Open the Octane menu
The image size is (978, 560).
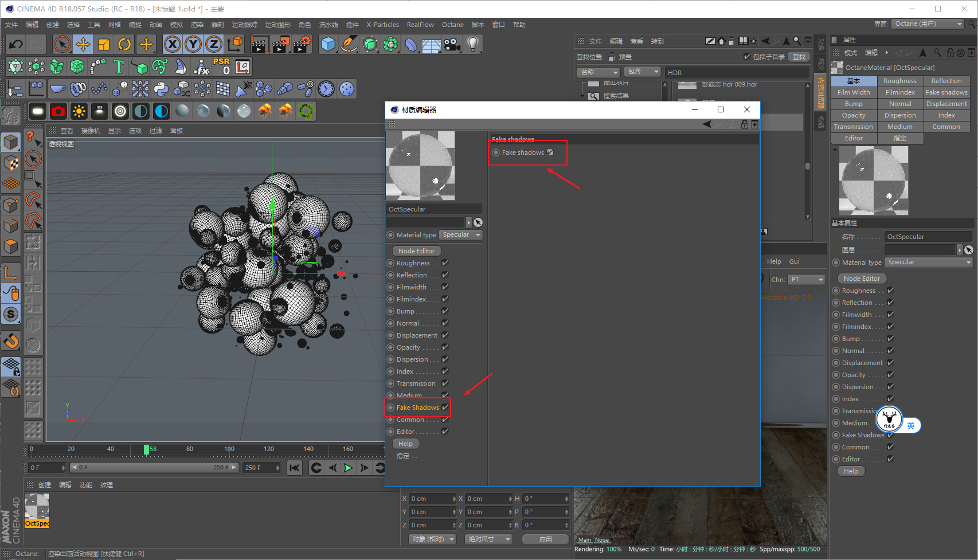click(452, 25)
